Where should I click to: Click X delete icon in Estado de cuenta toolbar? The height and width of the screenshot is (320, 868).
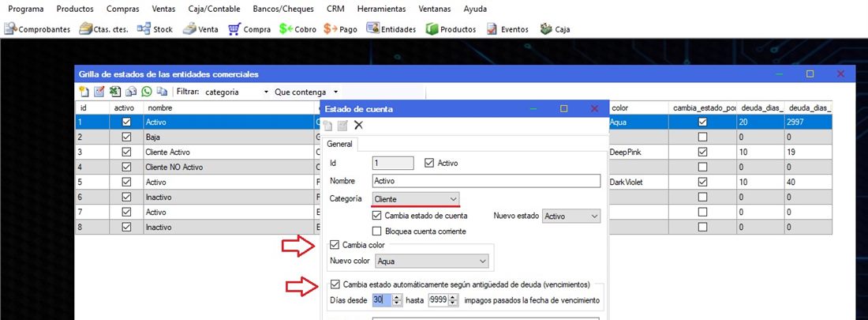coord(359,126)
